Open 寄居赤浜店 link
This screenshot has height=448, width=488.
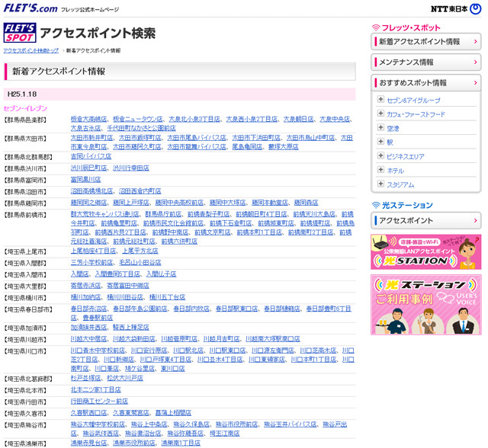click(85, 286)
